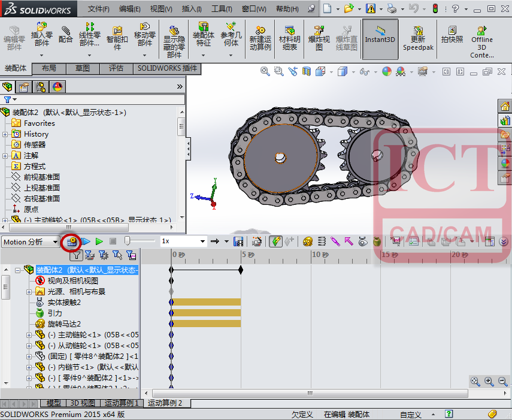Image resolution: width=512 pixels, height=420 pixels.
Task: Add a rotary Motor to the study
Action: (307, 241)
